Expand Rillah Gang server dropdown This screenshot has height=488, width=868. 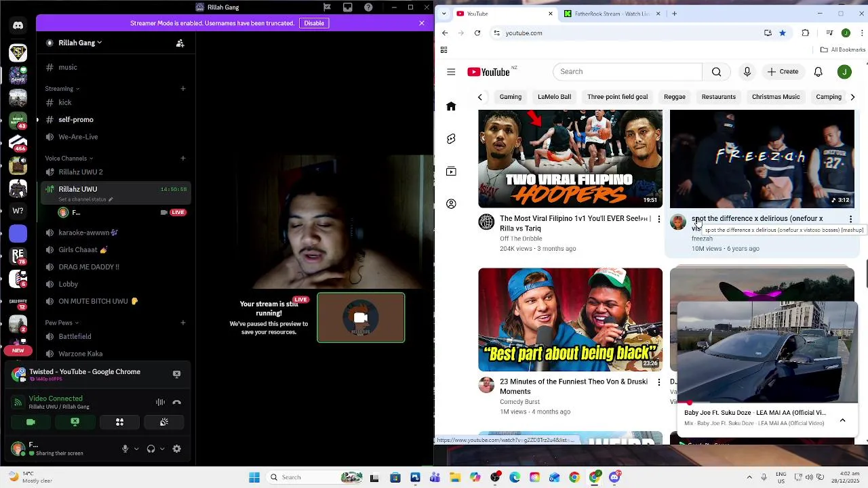click(x=80, y=43)
